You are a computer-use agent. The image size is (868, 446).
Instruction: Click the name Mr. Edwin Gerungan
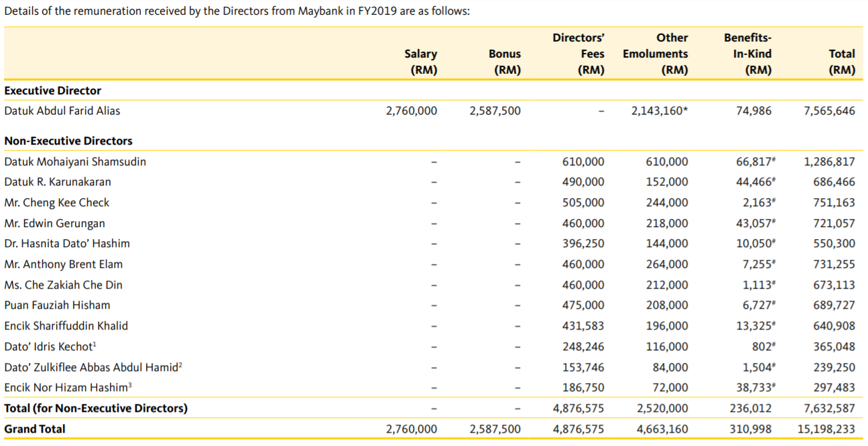click(x=54, y=223)
